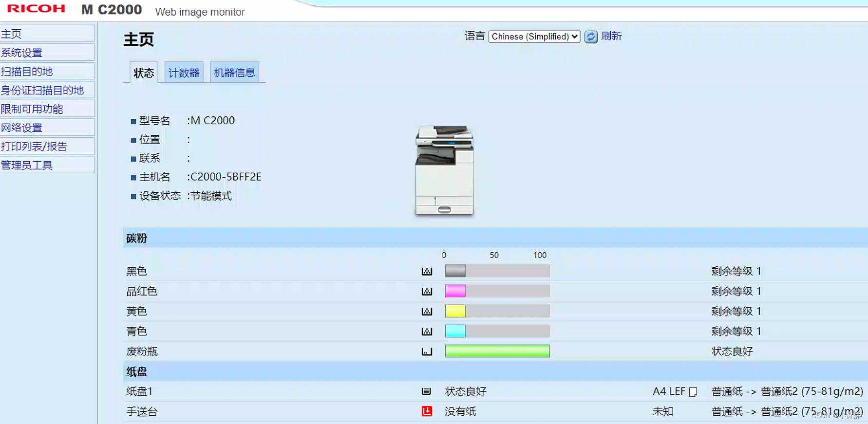868x424 pixels.
Task: Click 剩余等级 1 in the 黑色 row
Action: click(736, 271)
